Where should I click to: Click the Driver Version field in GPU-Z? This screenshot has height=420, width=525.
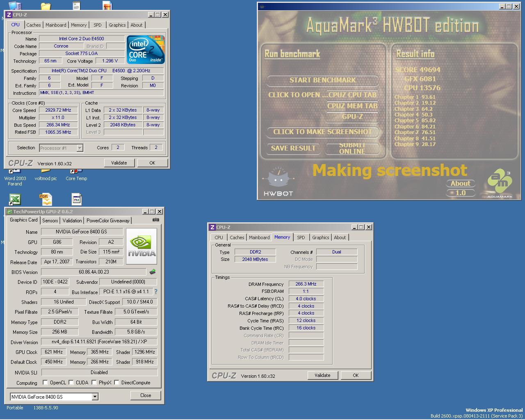click(x=99, y=342)
